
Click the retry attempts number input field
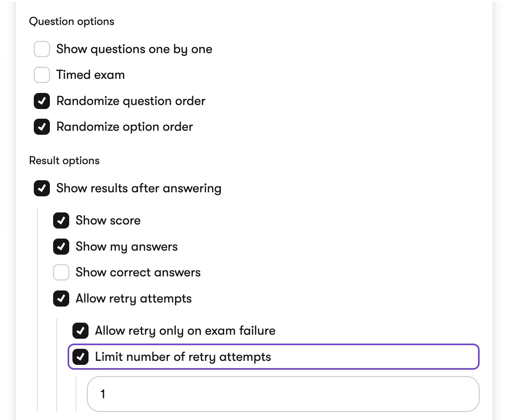tap(283, 394)
